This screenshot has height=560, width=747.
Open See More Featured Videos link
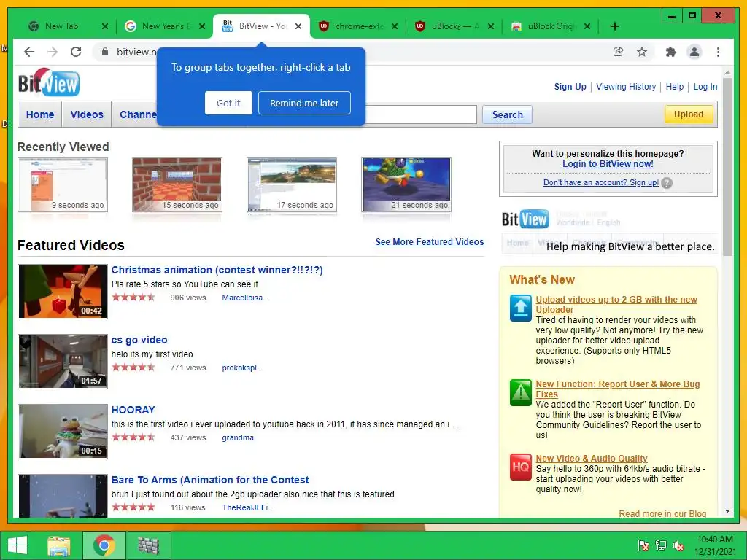[429, 242]
